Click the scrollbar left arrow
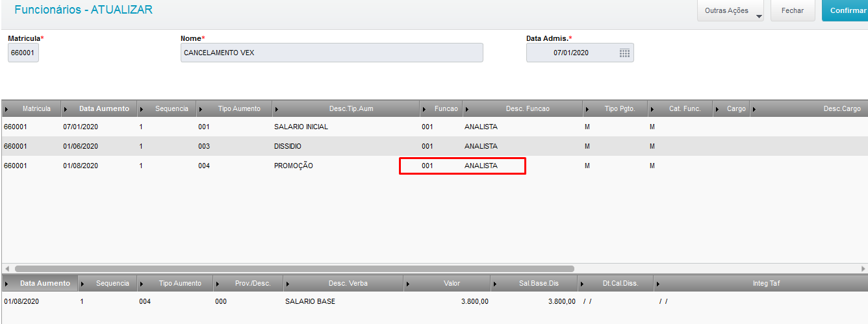Screen dimensions: 868x324 click(6, 268)
